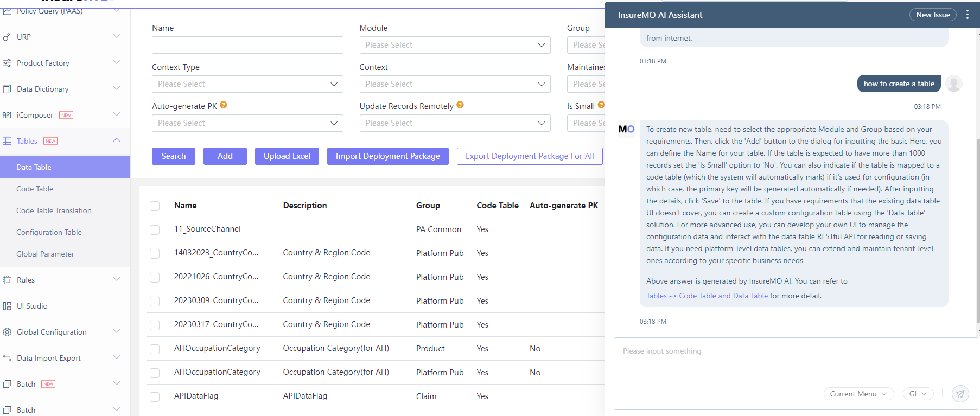Click the Global Configuration gear icon
The width and height of the screenshot is (980, 416).
[7, 332]
